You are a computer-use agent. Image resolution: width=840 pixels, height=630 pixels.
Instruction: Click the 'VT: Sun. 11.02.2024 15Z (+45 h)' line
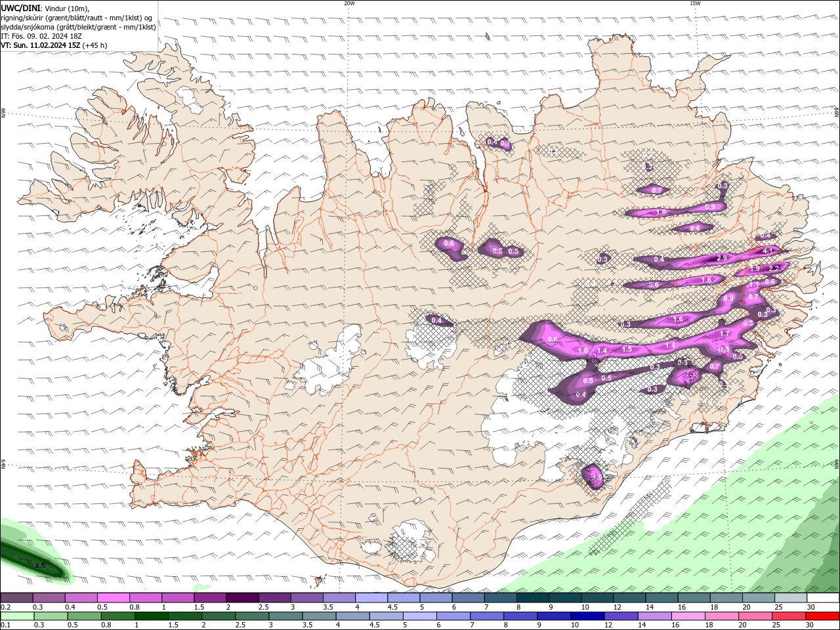click(54, 45)
